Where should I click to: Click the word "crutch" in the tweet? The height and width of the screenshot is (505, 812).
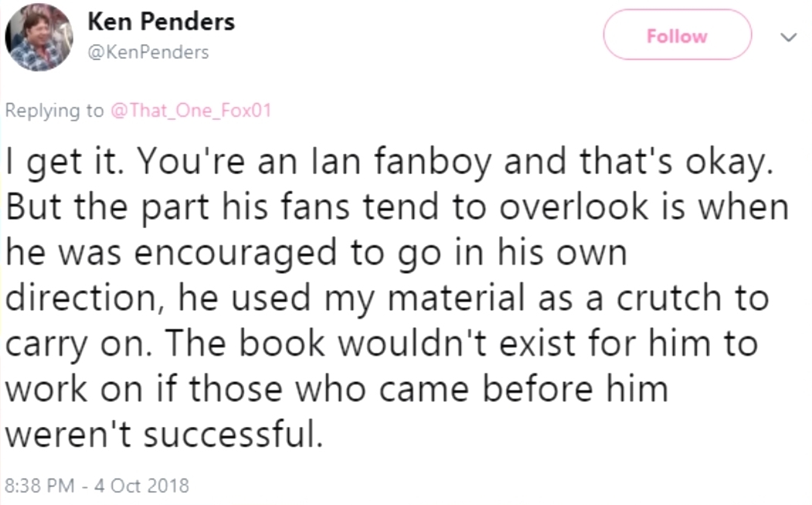point(657,295)
